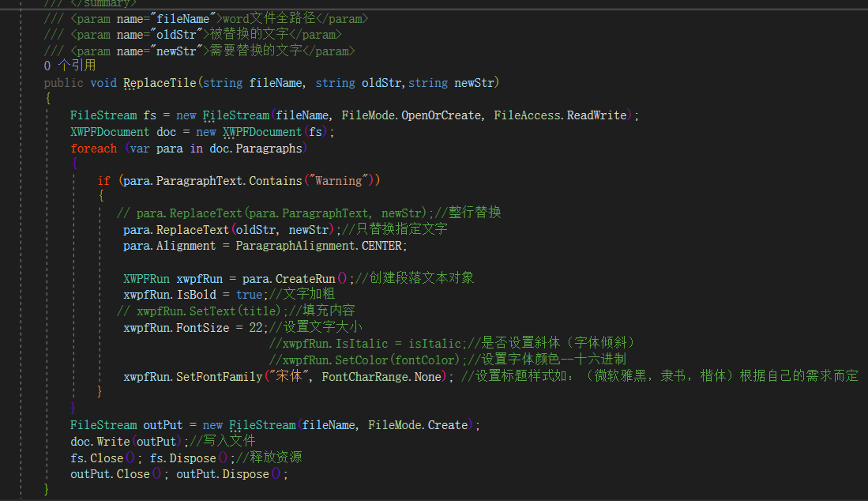868x501 pixels.
Task: Click the font size value 22
Action: (256, 328)
